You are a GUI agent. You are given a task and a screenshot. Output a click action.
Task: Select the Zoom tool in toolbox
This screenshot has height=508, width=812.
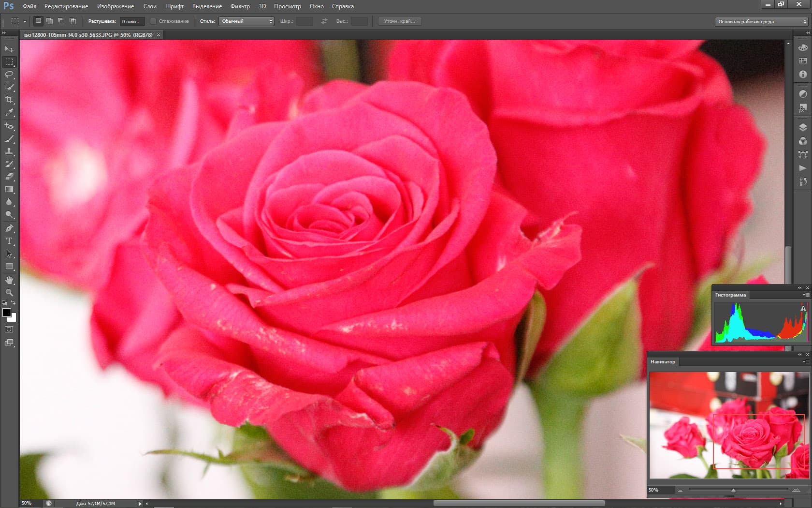point(9,293)
